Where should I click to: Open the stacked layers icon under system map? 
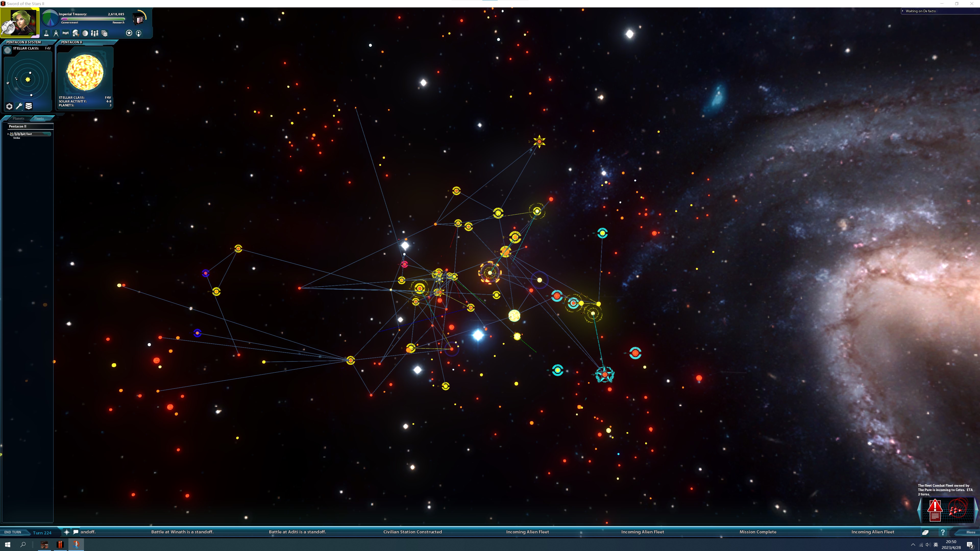point(29,106)
